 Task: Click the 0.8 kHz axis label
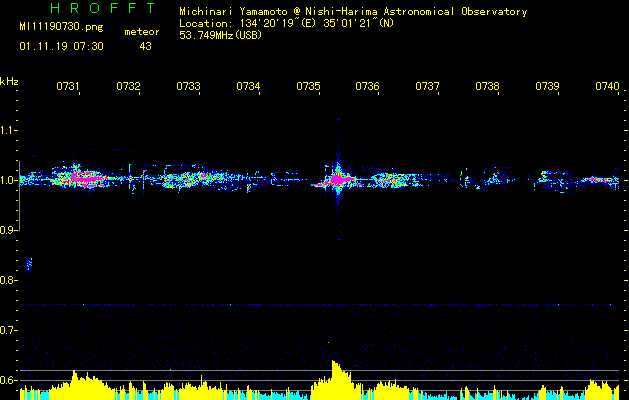click(x=8, y=280)
